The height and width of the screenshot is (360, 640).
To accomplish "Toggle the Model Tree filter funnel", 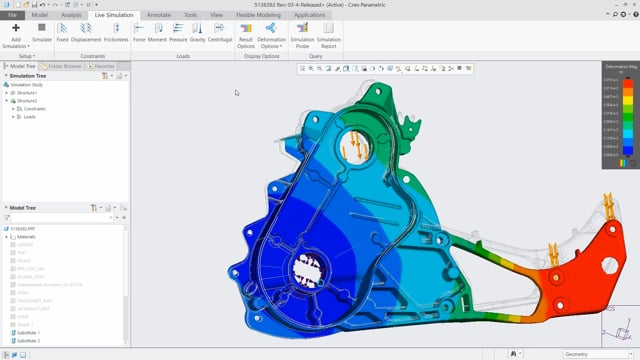I will click(x=7, y=218).
